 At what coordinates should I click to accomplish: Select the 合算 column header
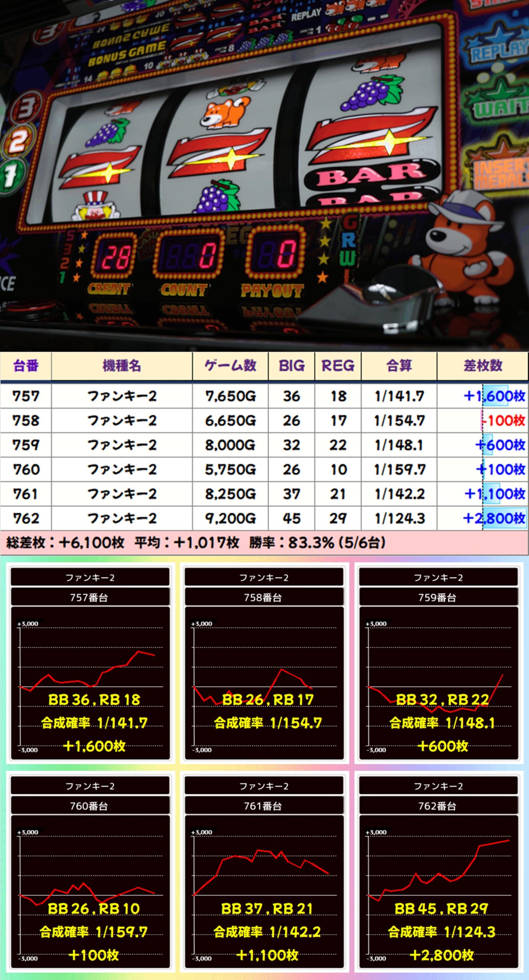(399, 366)
